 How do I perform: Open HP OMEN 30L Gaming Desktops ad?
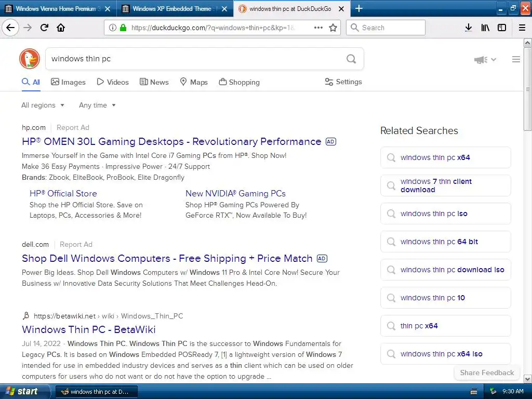[x=171, y=141]
